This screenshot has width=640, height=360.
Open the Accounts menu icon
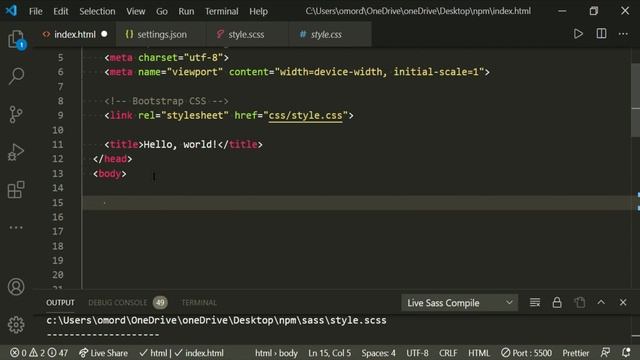point(16,287)
